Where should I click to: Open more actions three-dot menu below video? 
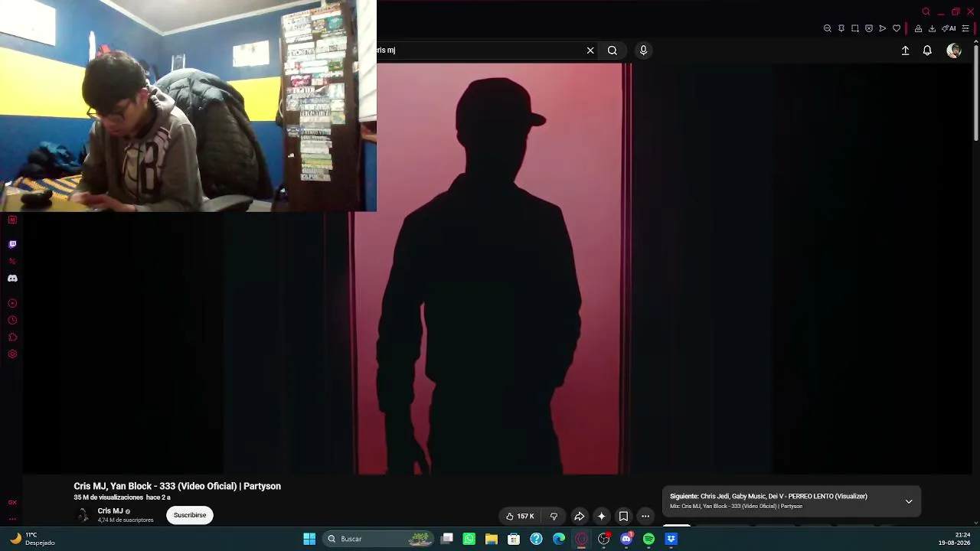645,517
